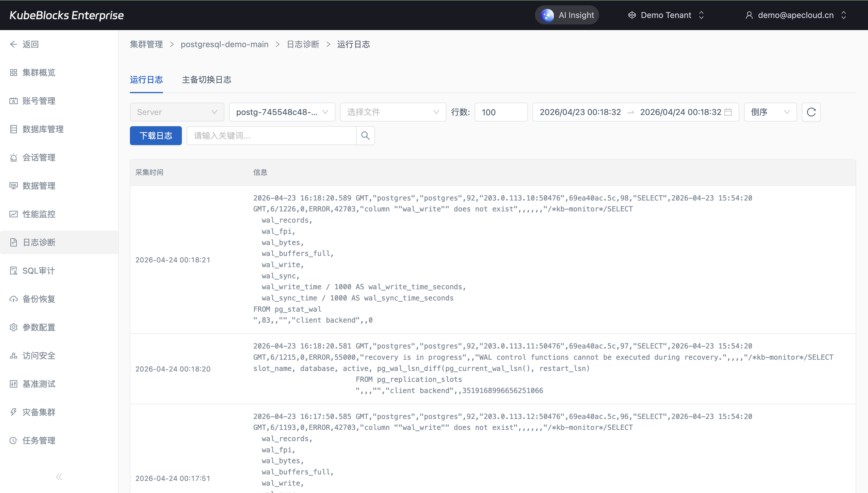Click the calendar icon in date range

point(728,112)
